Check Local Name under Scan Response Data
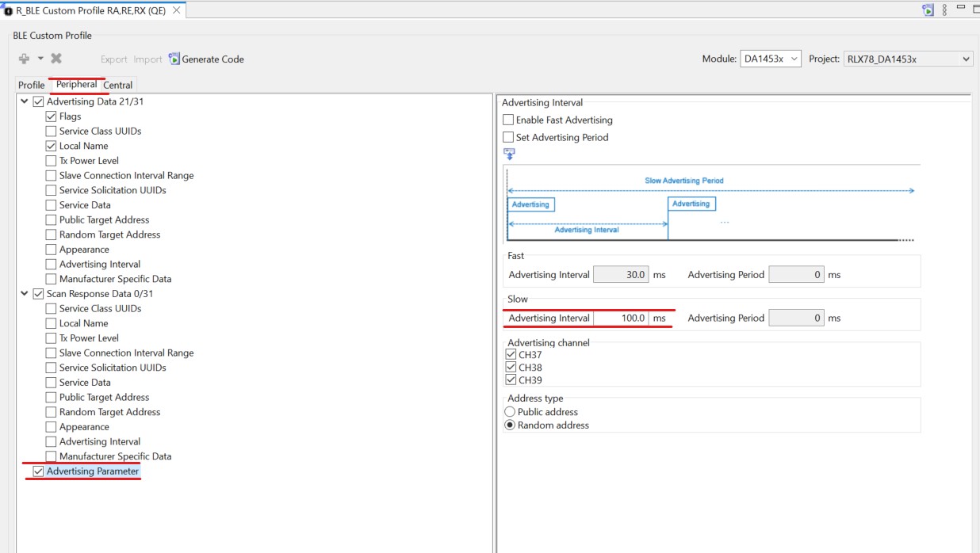 coord(51,323)
